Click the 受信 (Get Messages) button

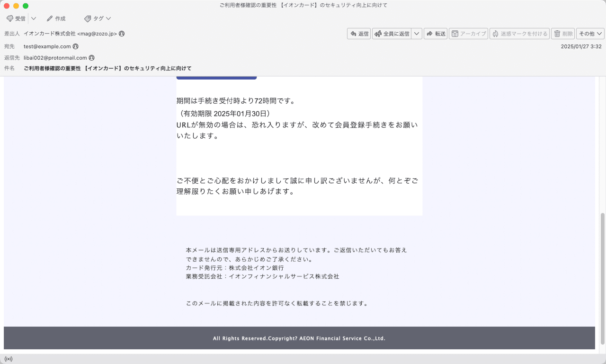tap(16, 18)
